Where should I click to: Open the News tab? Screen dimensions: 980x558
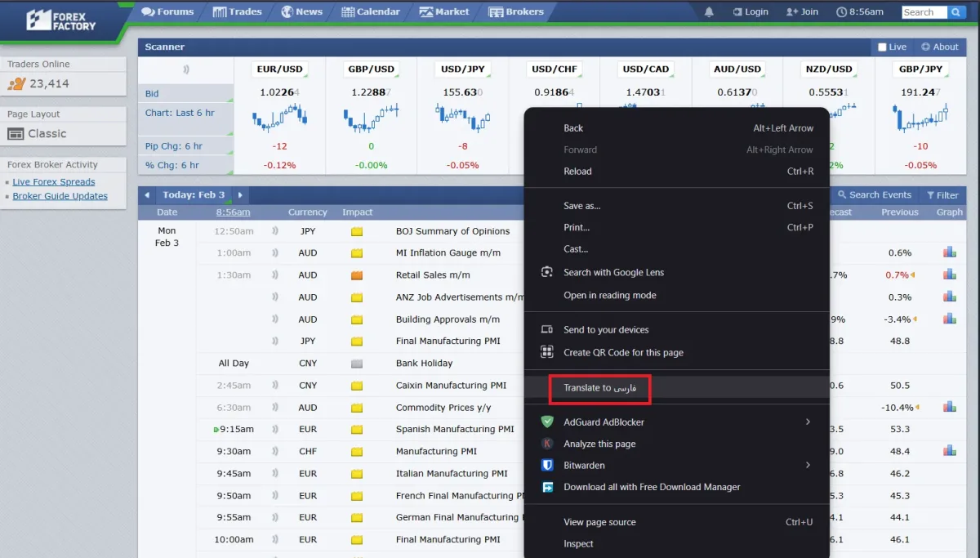pos(301,12)
